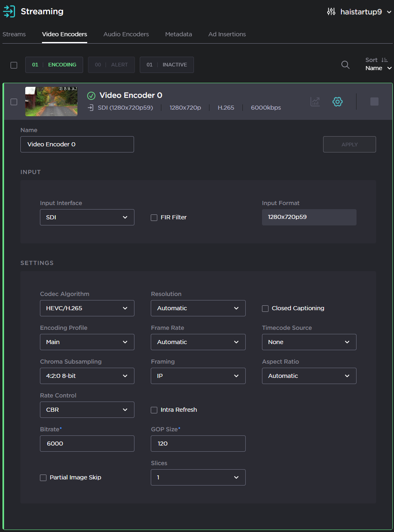Switch to the Audio Encoders tab
394x532 pixels.
coord(126,34)
